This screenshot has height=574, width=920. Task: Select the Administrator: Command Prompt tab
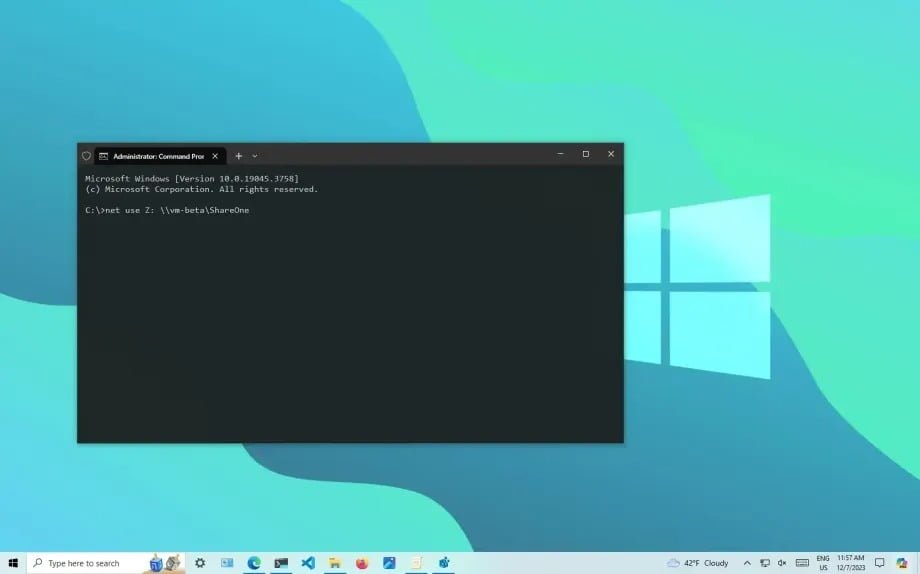pyautogui.click(x=156, y=156)
